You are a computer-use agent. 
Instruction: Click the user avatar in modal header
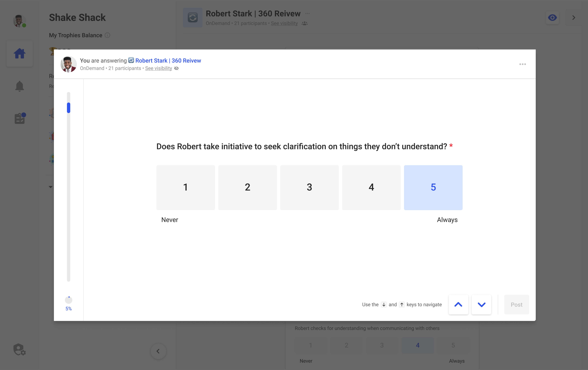[68, 64]
